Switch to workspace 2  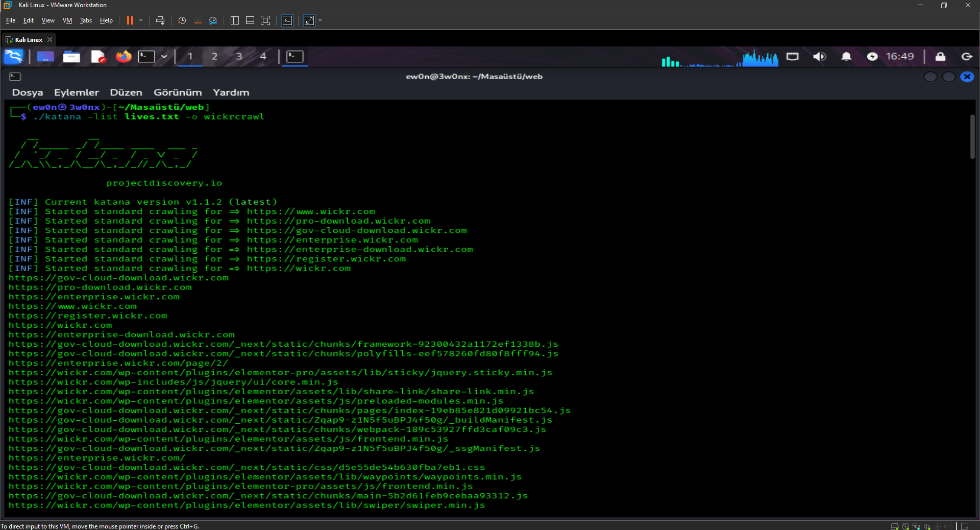tap(214, 56)
